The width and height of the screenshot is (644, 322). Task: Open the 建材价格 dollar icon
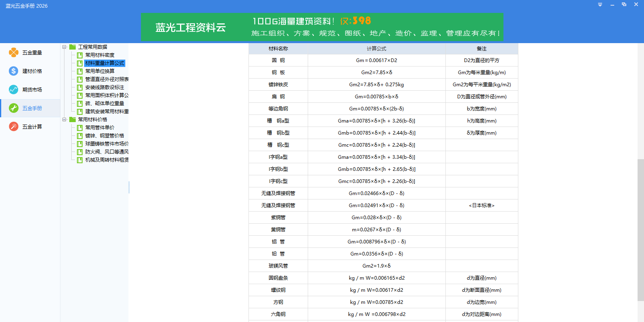(14, 71)
